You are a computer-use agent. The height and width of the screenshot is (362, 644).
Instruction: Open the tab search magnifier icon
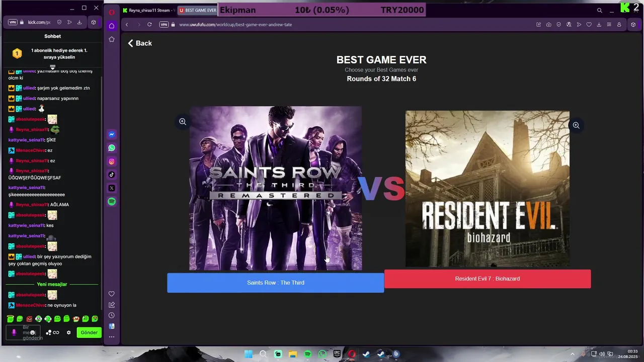tap(599, 10)
